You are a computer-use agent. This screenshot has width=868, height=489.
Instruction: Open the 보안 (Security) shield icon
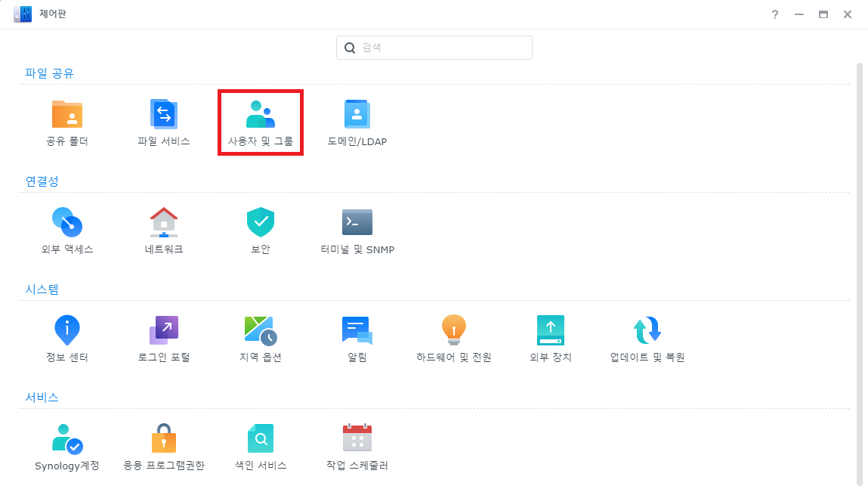[x=261, y=223]
